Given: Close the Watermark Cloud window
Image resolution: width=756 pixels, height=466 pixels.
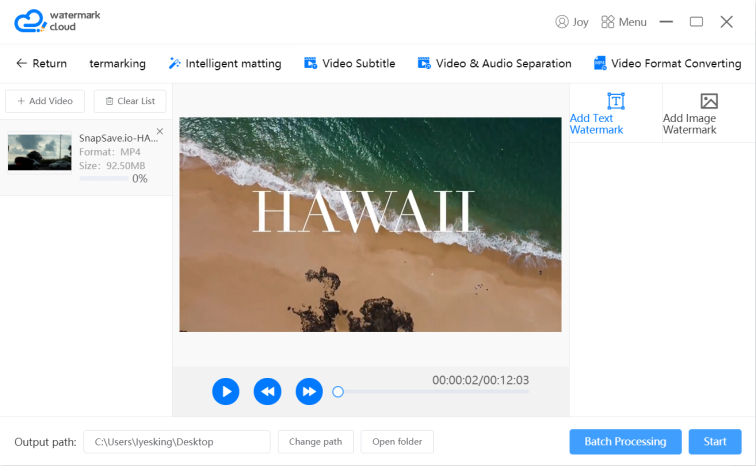Looking at the screenshot, I should (x=727, y=22).
